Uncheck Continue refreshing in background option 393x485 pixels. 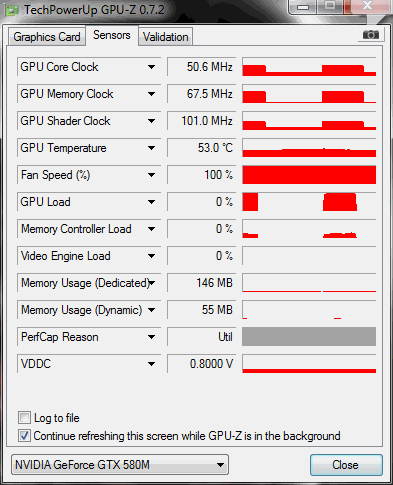coord(24,436)
